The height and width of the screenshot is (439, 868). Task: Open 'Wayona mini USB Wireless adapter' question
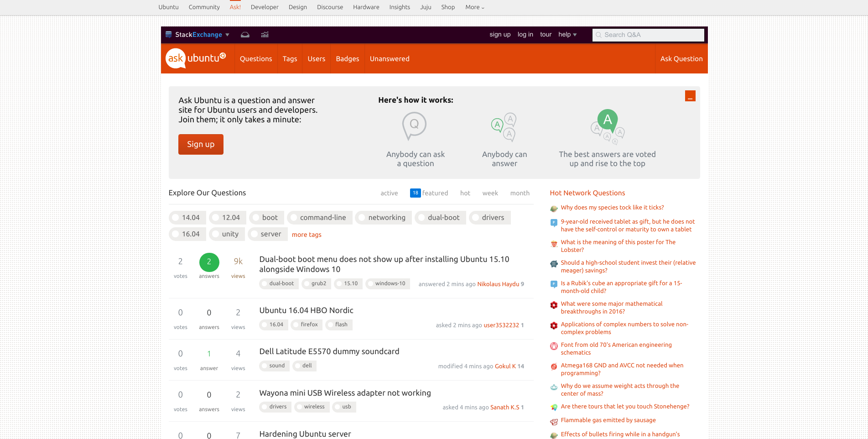point(345,393)
